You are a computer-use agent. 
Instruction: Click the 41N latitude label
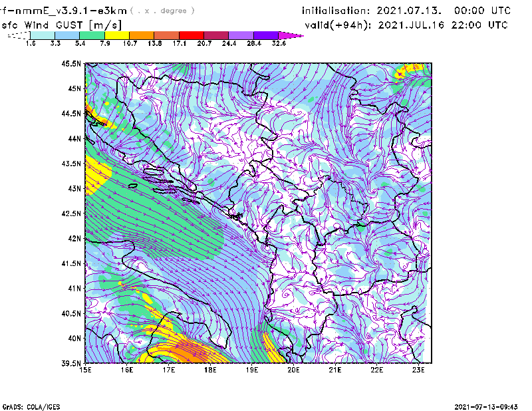74,289
